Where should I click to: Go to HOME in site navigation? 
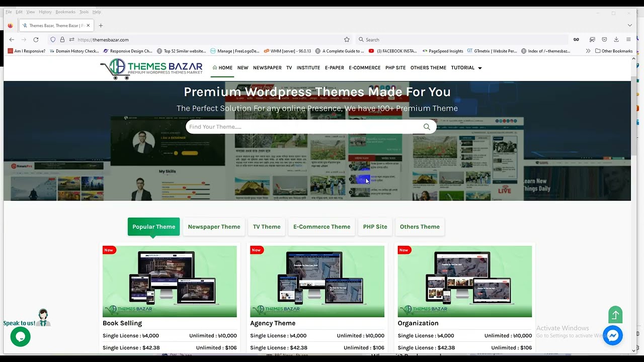(222, 68)
